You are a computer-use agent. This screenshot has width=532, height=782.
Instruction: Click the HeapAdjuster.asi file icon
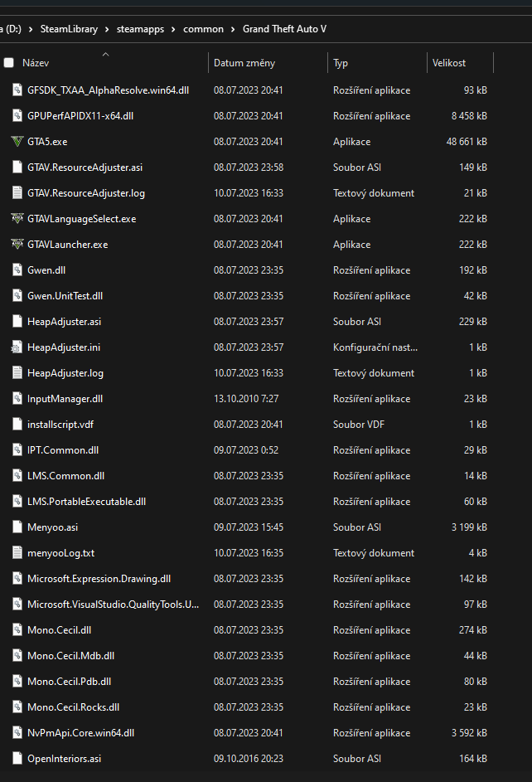coord(17,322)
